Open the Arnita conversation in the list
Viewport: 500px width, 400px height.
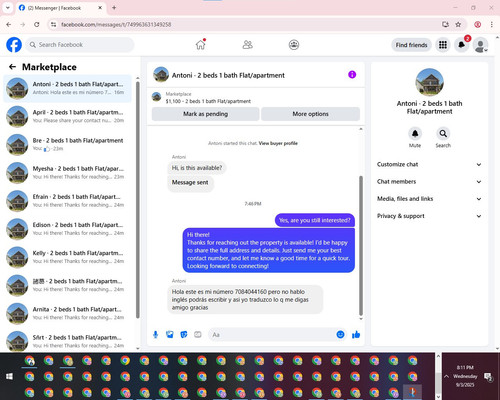click(x=67, y=313)
